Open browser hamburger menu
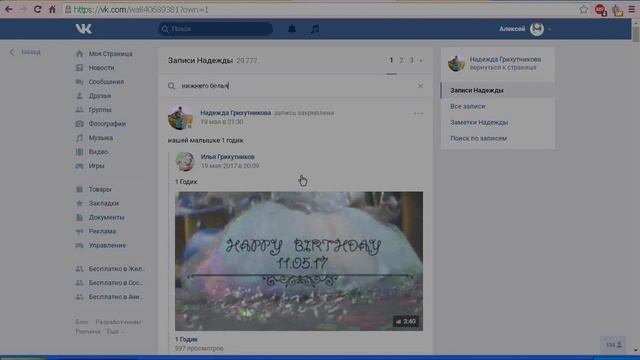 (x=631, y=9)
